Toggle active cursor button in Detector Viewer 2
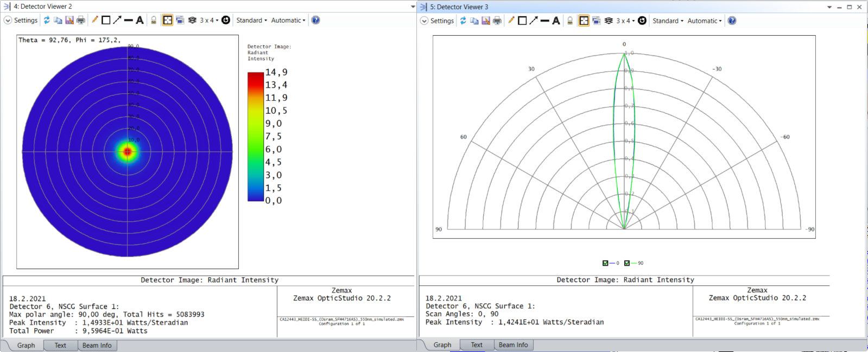The width and height of the screenshot is (868, 352). pos(167,20)
